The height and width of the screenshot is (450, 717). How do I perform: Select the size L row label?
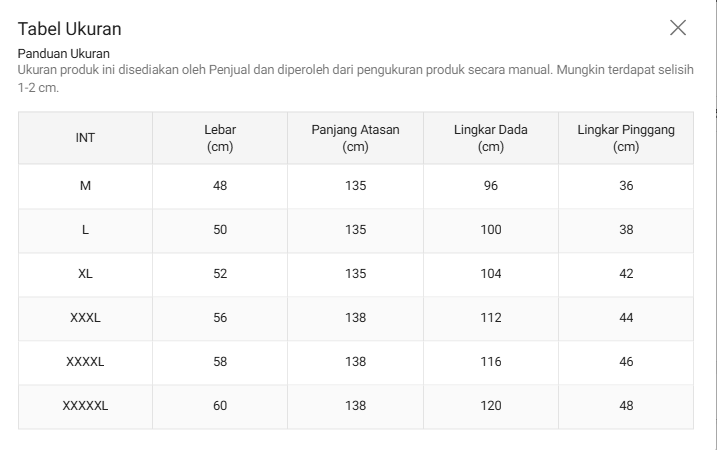[x=85, y=230]
